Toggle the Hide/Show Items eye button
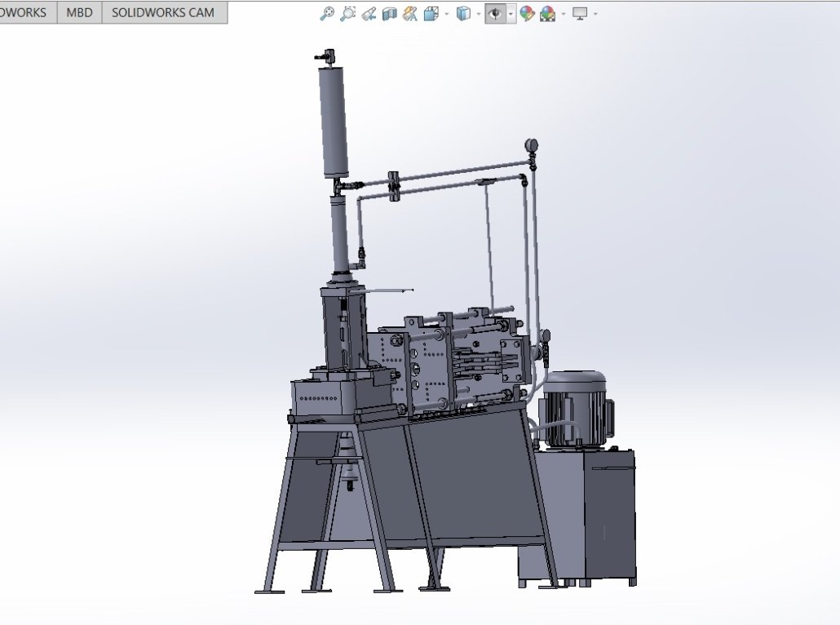Screen dimensions: 840x625 point(494,14)
